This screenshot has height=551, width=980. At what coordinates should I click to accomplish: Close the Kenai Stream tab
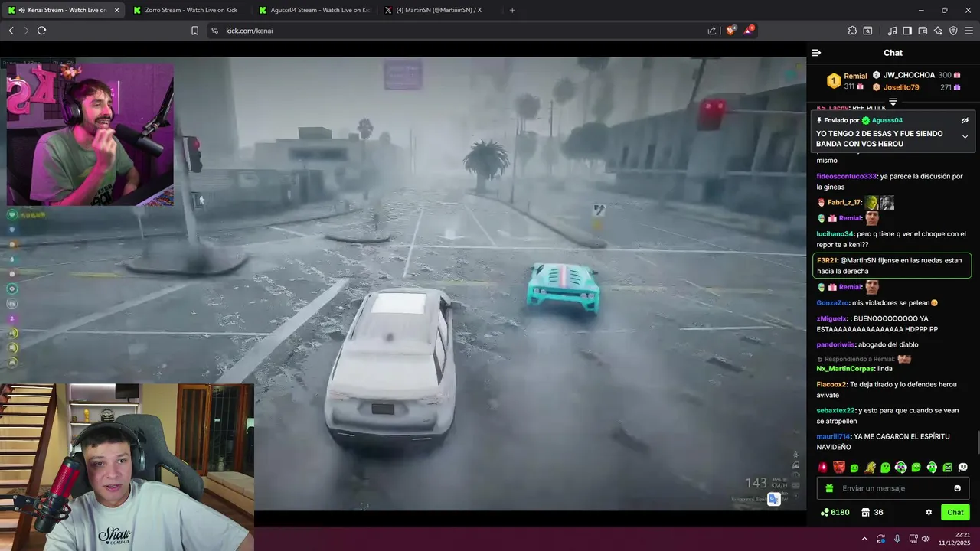[116, 10]
